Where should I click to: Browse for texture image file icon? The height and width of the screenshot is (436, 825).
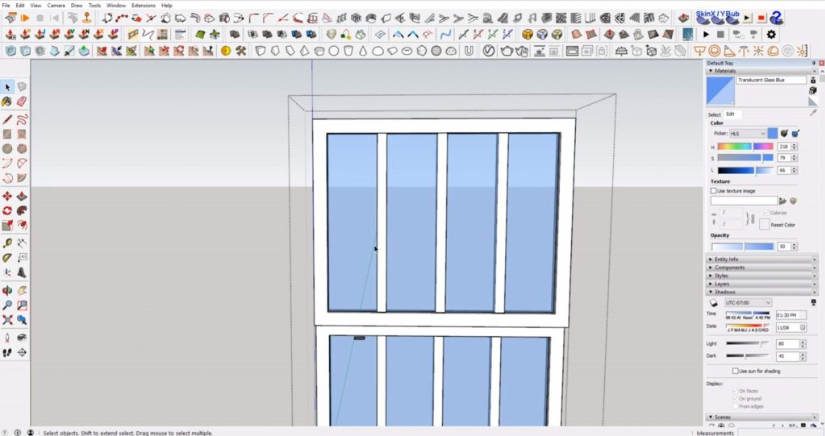click(782, 201)
